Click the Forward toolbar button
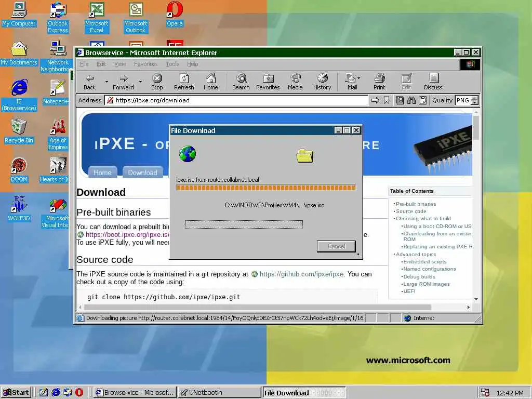This screenshot has width=532, height=399. tap(123, 82)
